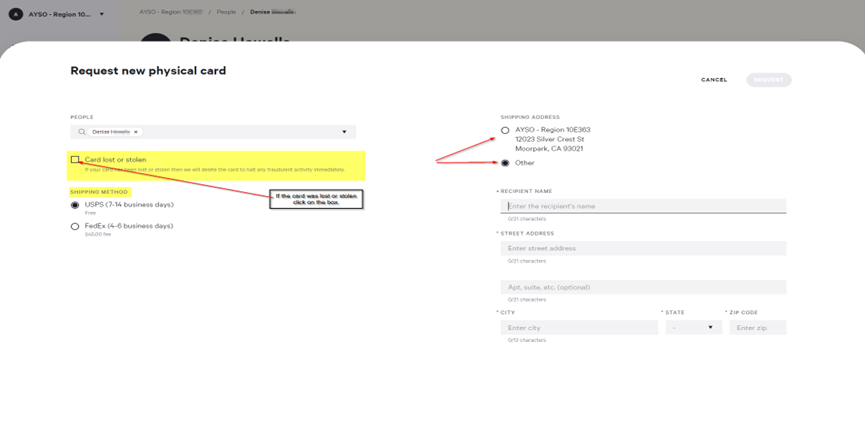Viewport: 865px width, 423px height.
Task: Select the Other shipping address option
Action: point(505,163)
